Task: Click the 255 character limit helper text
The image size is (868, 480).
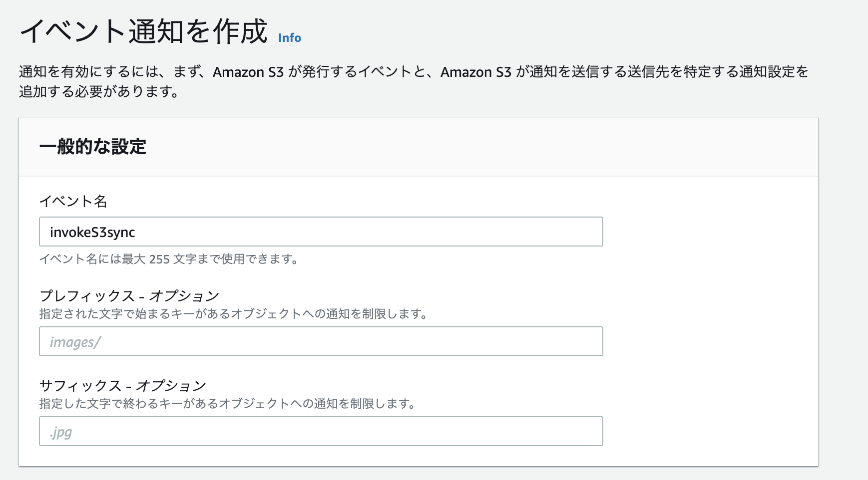Action: (x=170, y=259)
